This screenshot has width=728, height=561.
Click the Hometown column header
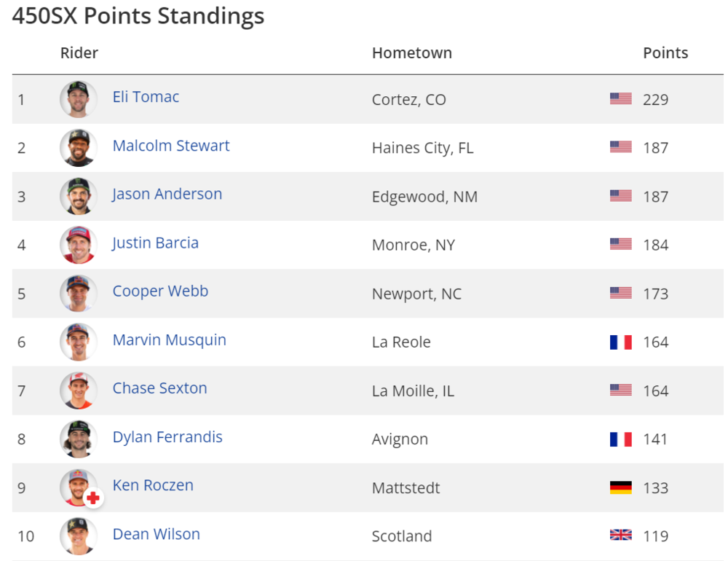coord(411,53)
